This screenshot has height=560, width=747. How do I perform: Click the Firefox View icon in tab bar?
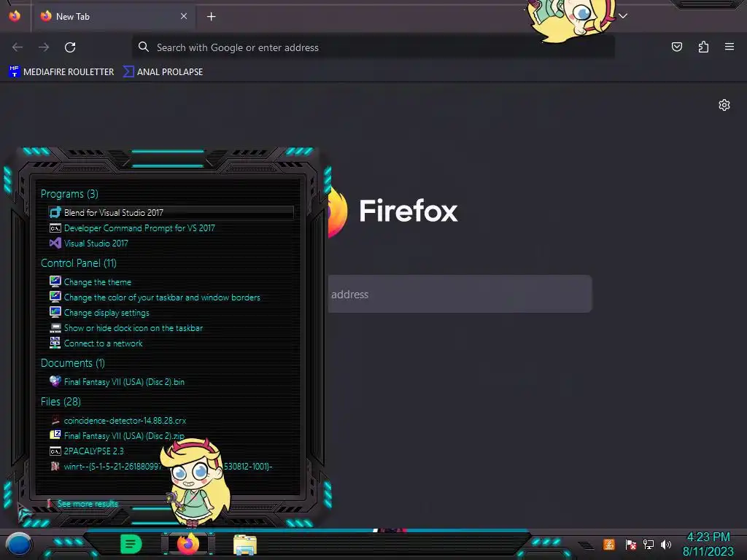(x=15, y=16)
